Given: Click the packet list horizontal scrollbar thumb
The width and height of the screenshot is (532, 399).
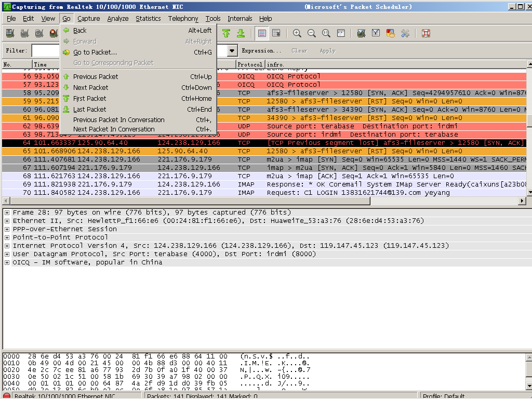Looking at the screenshot, I should (189, 201).
